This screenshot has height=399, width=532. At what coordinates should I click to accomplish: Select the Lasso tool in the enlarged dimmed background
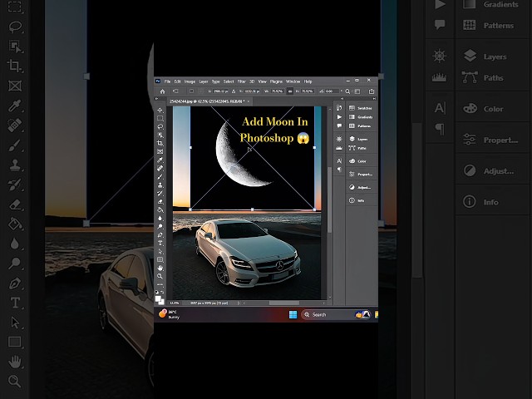[15, 27]
